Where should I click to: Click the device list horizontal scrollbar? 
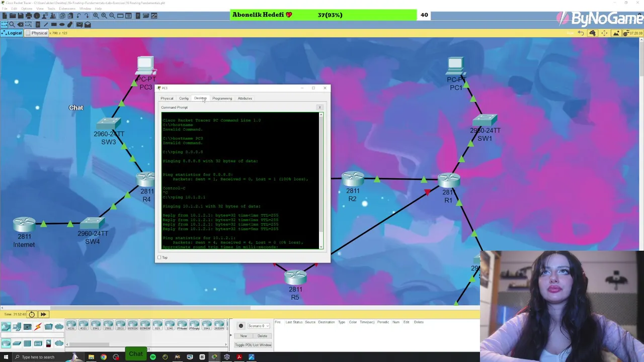point(89,344)
